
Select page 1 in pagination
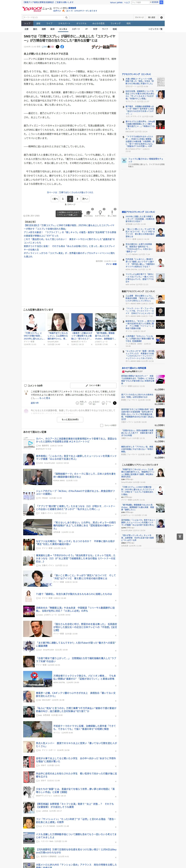tap(63, 199)
